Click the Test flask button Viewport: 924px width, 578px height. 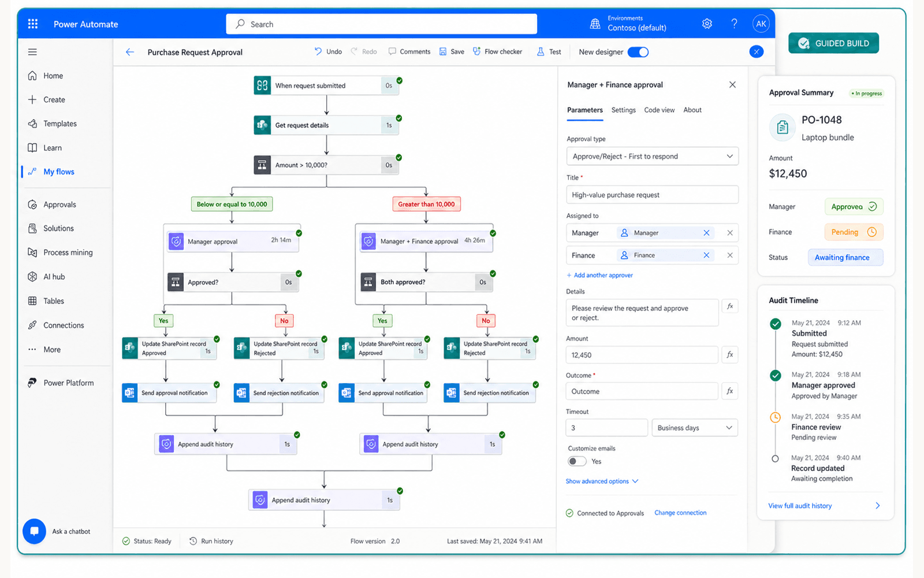pyautogui.click(x=549, y=51)
